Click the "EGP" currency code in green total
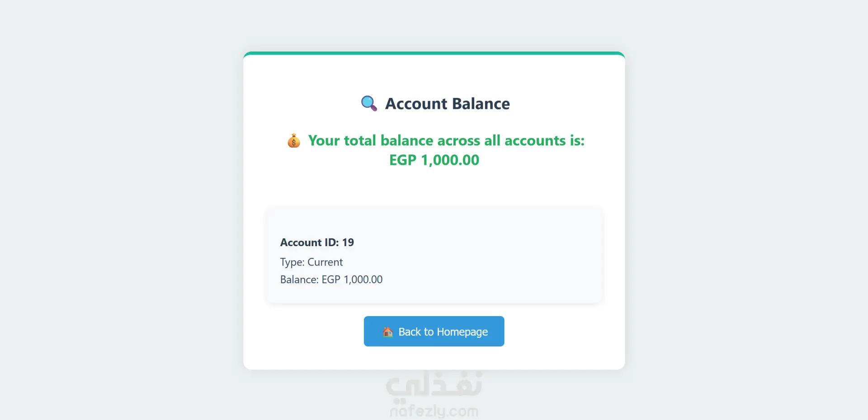Screen dimensions: 868x420 tap(402, 160)
